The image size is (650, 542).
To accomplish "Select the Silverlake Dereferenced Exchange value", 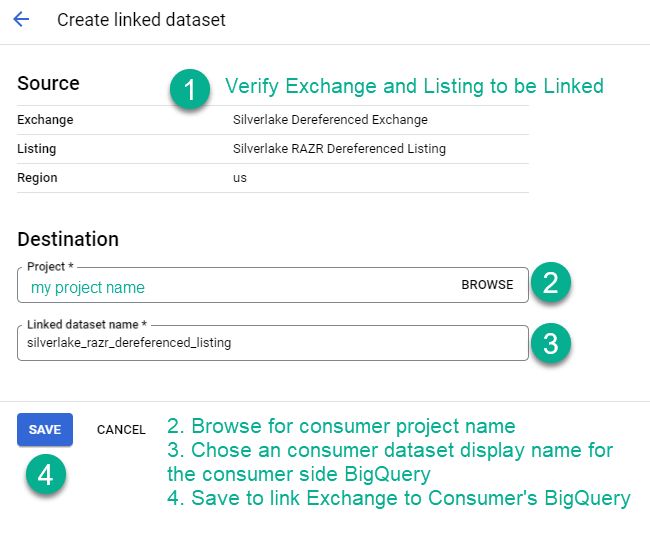I will pos(330,120).
